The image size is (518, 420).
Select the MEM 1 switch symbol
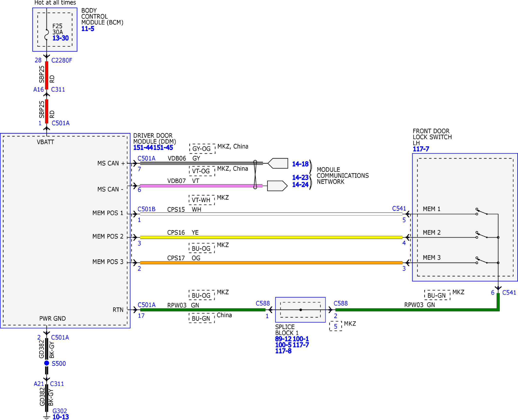tap(482, 212)
